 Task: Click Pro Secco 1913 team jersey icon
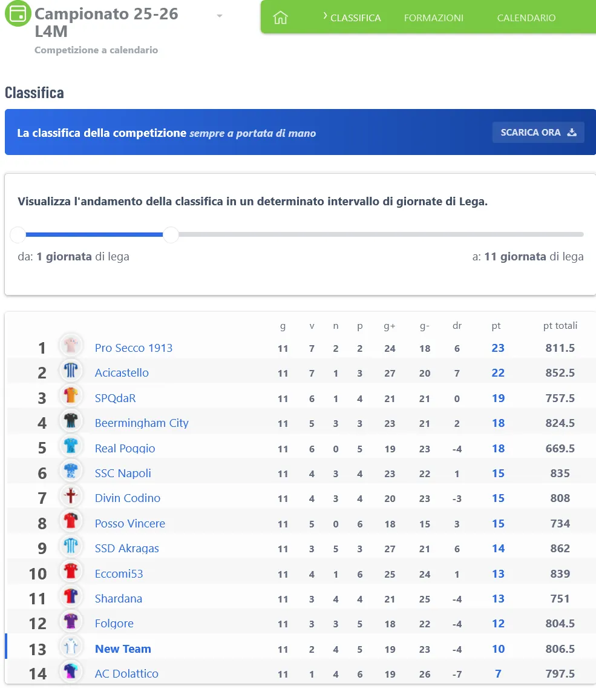(x=71, y=347)
